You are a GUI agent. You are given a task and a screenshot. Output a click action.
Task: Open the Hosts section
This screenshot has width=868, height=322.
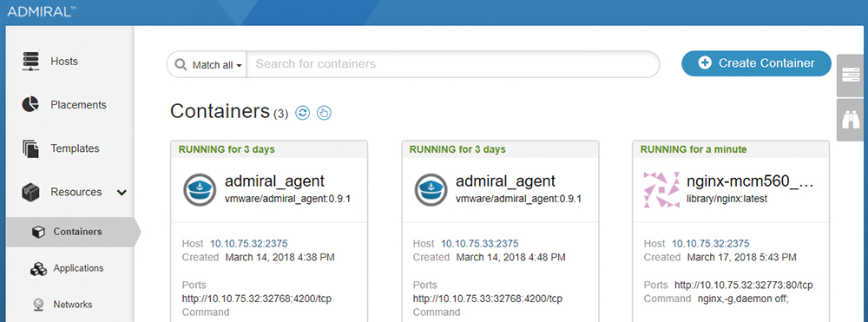coord(63,62)
